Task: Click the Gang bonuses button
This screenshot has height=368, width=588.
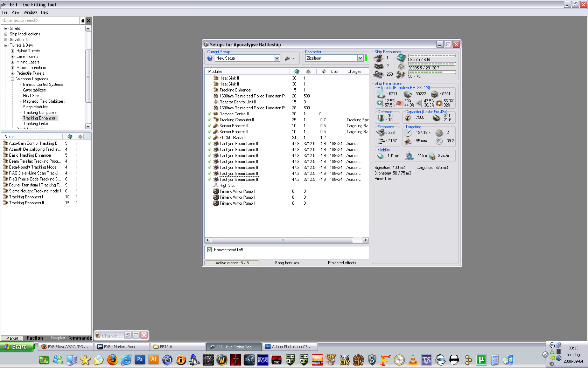Action: [x=287, y=263]
